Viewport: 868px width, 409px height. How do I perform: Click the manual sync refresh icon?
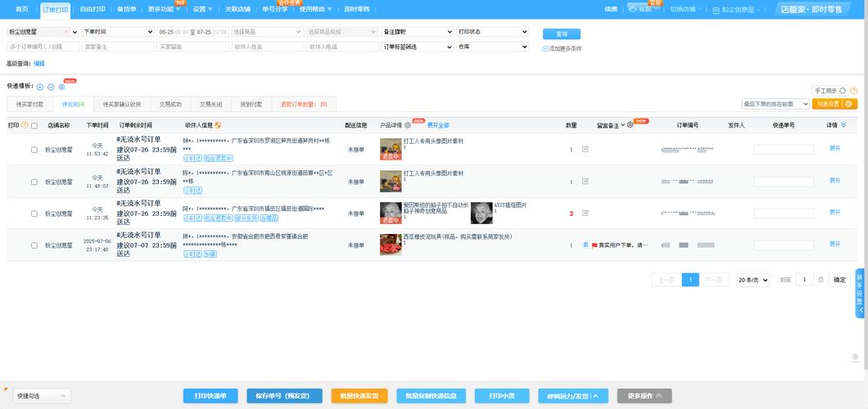point(843,91)
